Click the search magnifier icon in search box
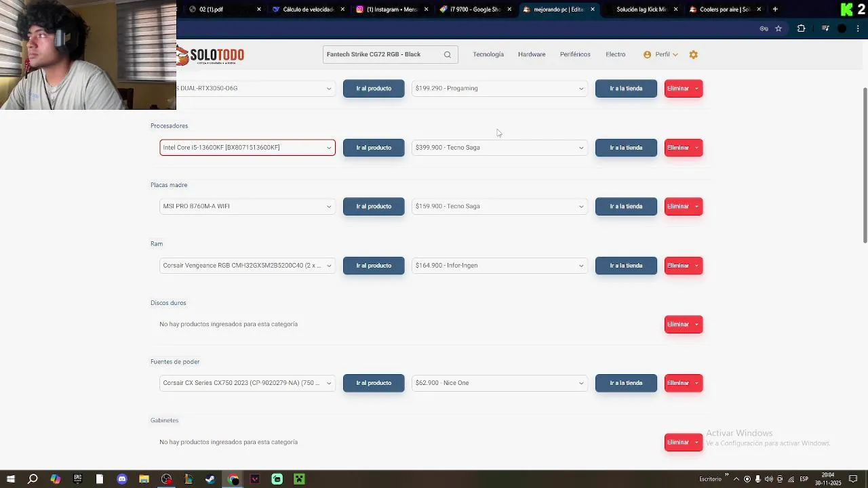The image size is (868, 488). pyautogui.click(x=448, y=55)
